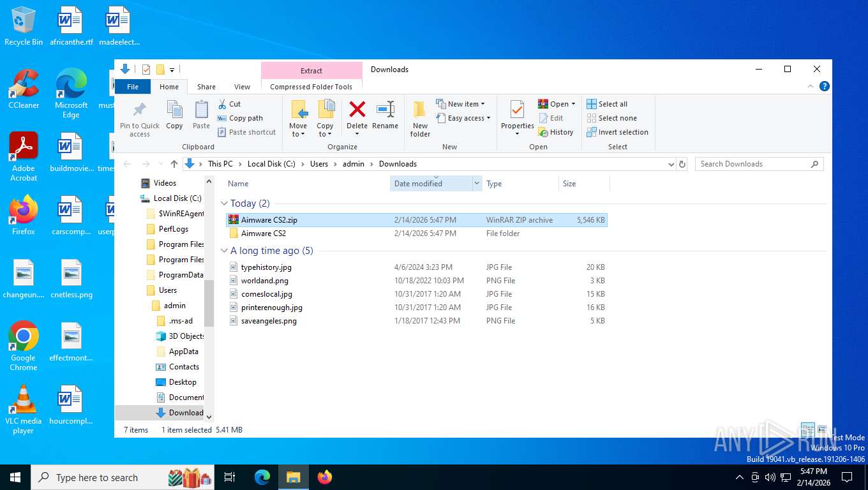Open Recycle Bin on the desktop
868x490 pixels.
pos(24,27)
